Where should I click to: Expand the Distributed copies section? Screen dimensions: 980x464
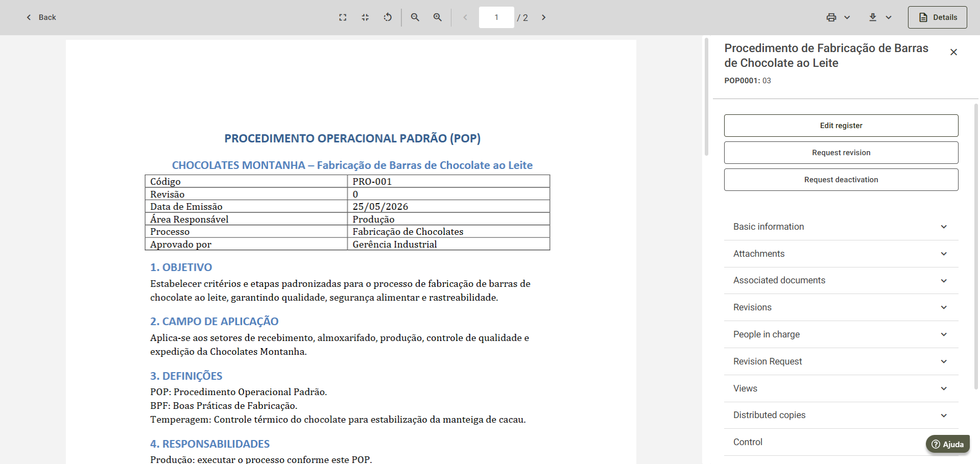[841, 415]
